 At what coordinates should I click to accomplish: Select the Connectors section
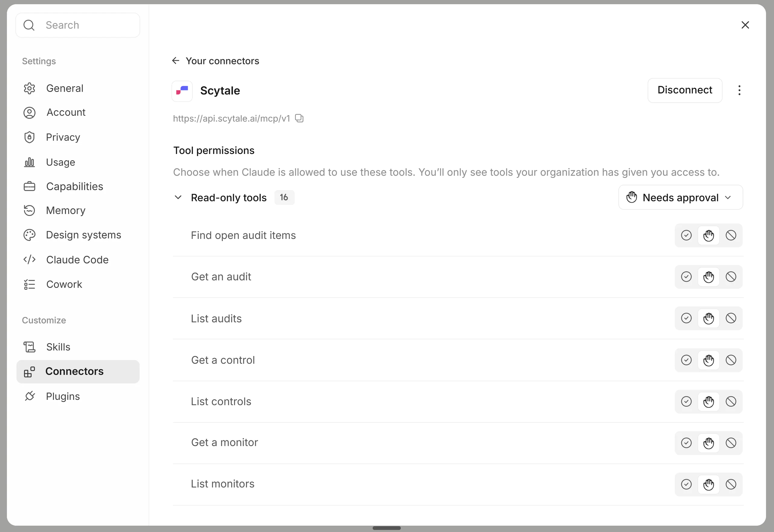pyautogui.click(x=78, y=372)
